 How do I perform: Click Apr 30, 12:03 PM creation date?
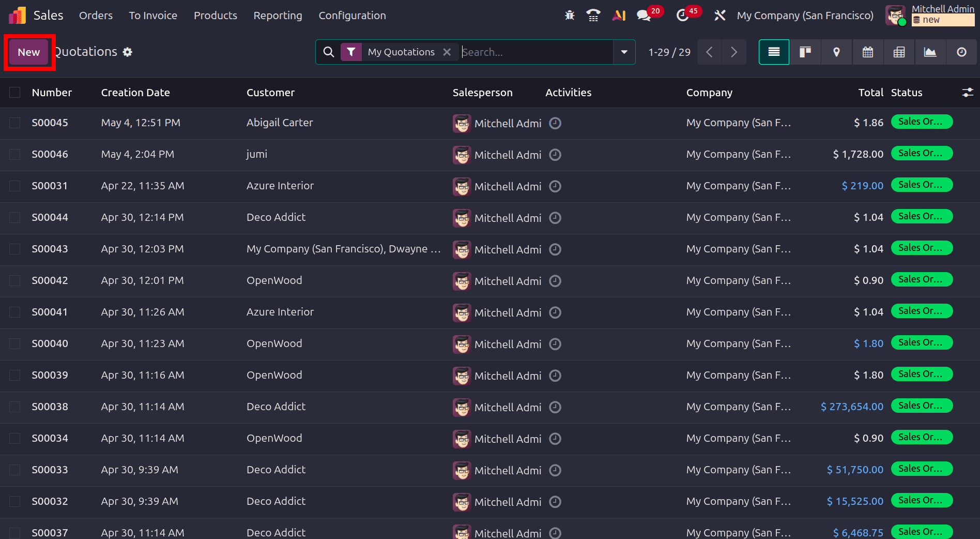pos(142,249)
